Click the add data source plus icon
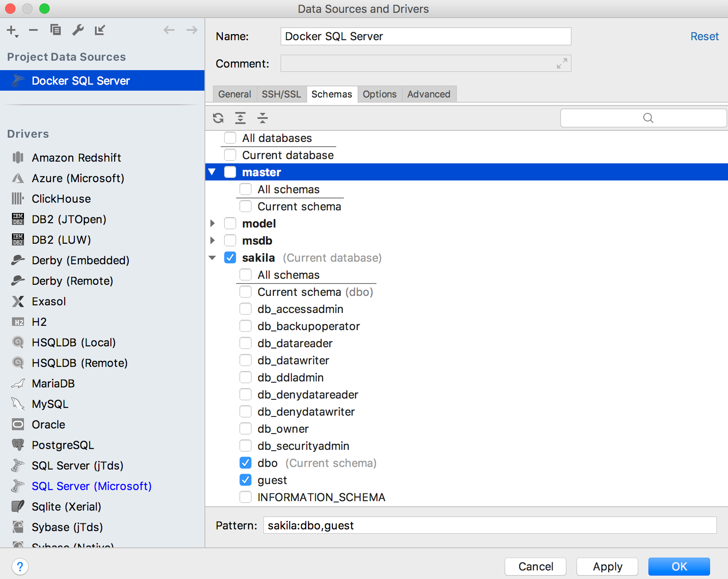The height and width of the screenshot is (579, 728). pyautogui.click(x=12, y=30)
